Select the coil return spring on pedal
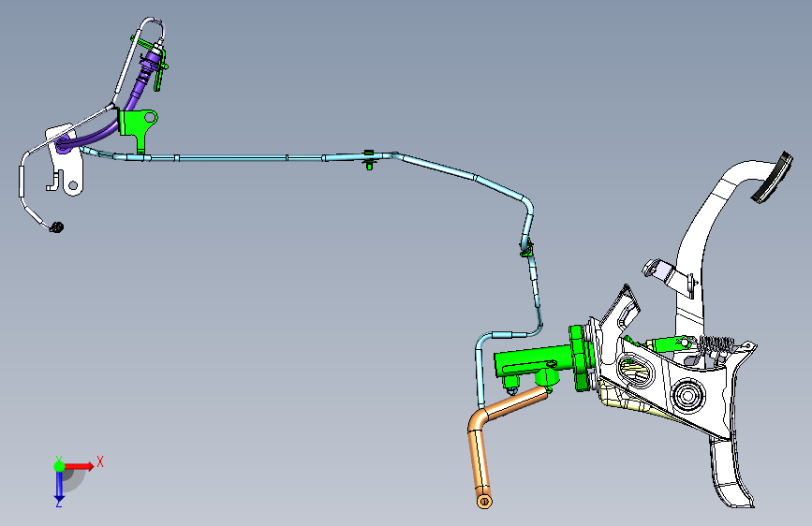 [x=717, y=345]
